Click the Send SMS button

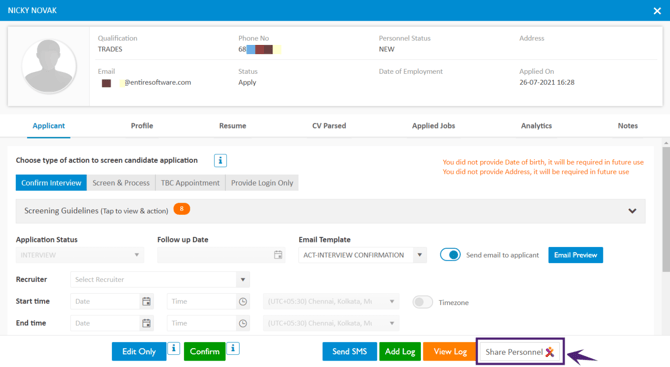(x=350, y=352)
